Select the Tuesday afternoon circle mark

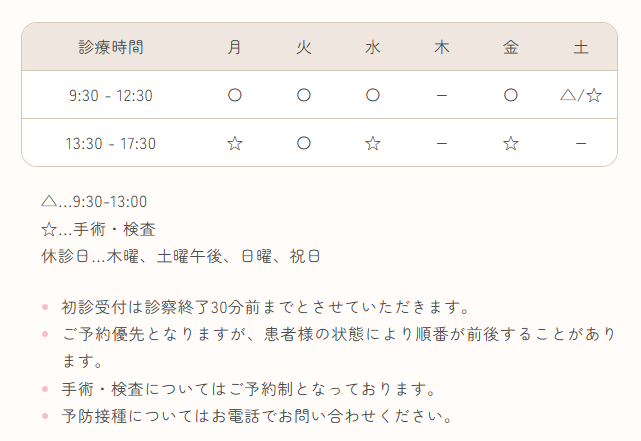tap(304, 144)
